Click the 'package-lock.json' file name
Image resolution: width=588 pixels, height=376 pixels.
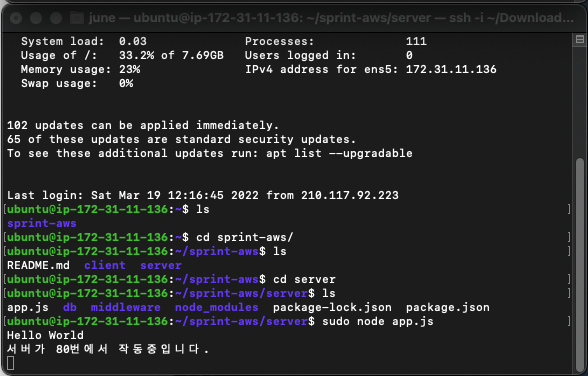pos(332,307)
